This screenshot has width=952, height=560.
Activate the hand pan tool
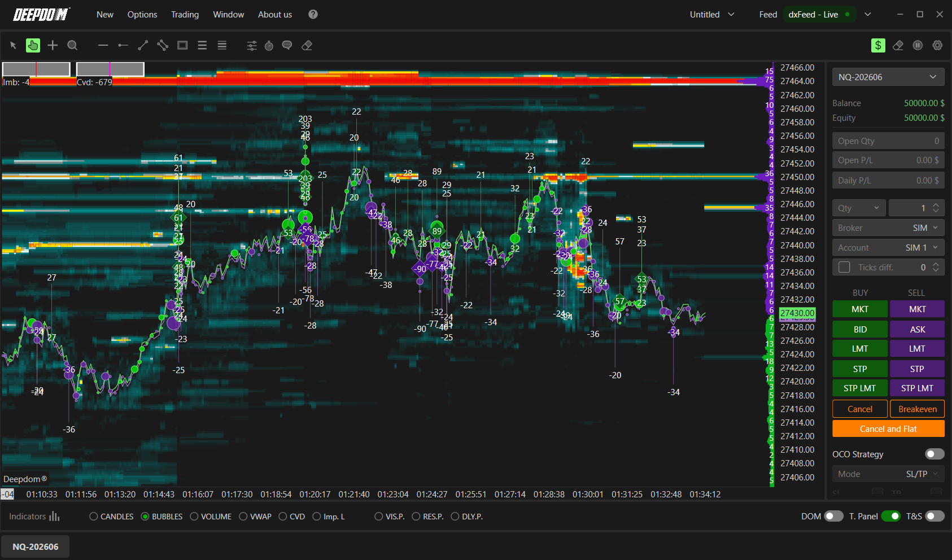click(x=33, y=45)
